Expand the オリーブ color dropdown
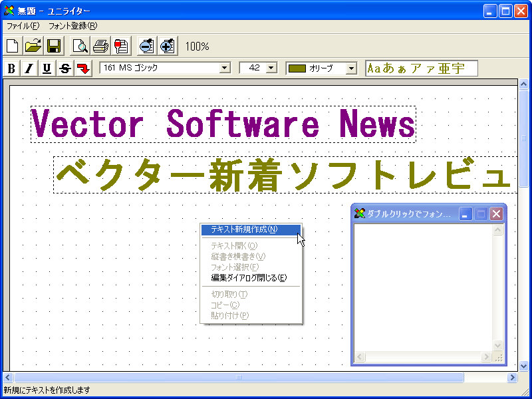Viewport: 532px width, 399px height. point(352,68)
